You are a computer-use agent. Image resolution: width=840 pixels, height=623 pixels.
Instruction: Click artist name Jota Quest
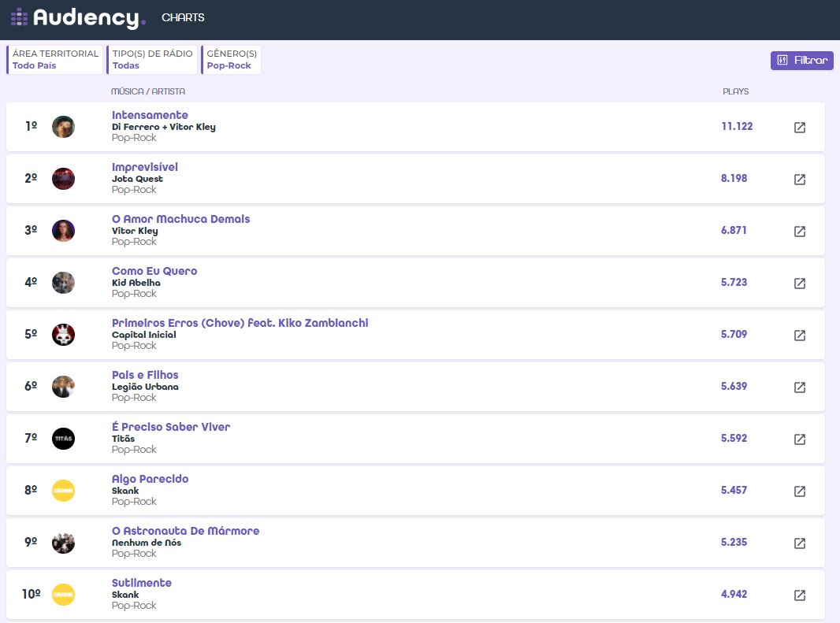(137, 179)
